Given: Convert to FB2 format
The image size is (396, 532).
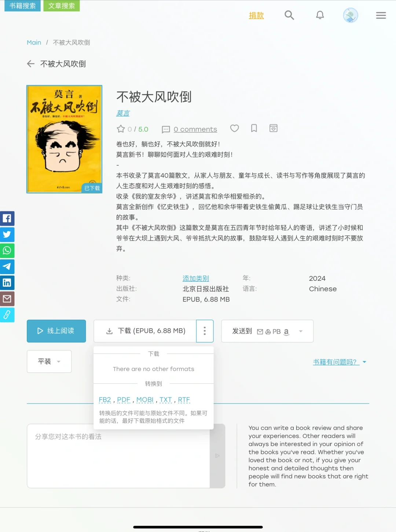Looking at the screenshot, I should 105,400.
